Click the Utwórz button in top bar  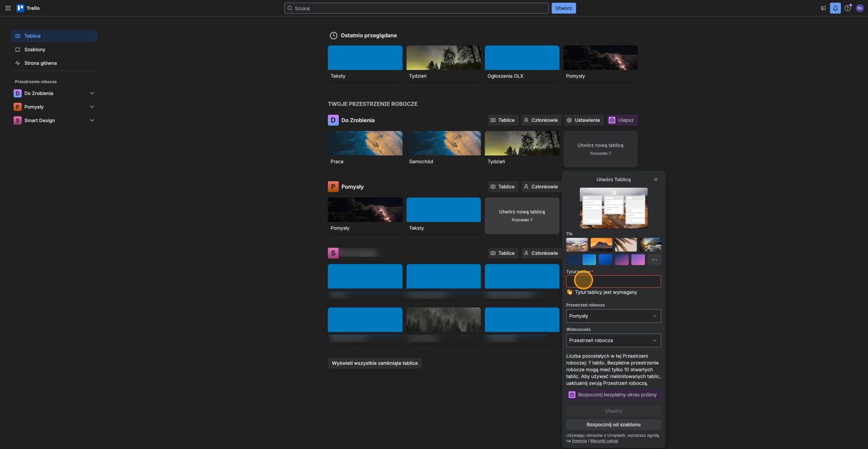[564, 8]
